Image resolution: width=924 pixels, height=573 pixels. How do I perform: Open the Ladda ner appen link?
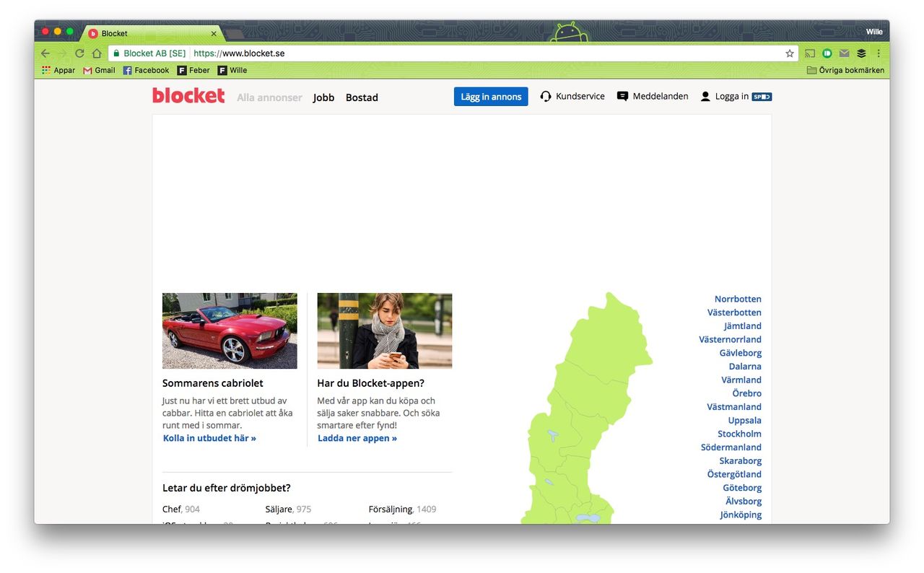[x=357, y=437]
